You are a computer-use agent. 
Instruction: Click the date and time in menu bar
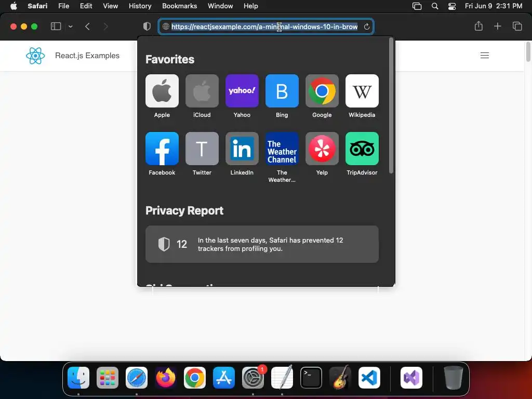(494, 6)
